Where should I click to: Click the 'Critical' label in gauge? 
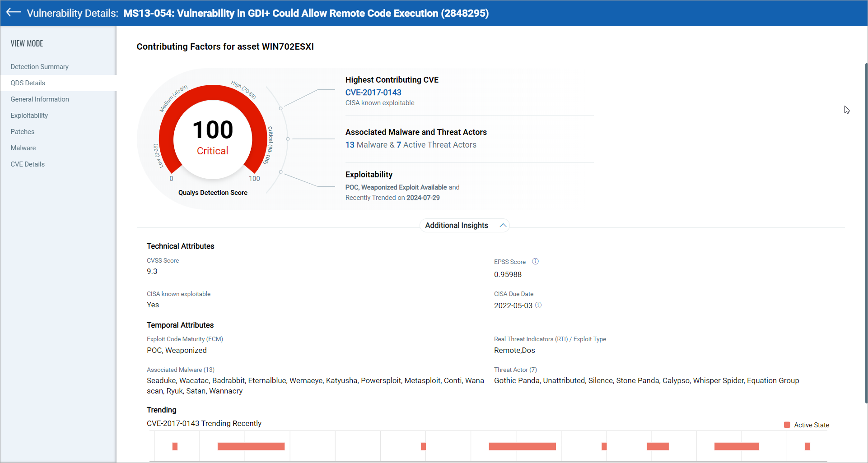[212, 151]
